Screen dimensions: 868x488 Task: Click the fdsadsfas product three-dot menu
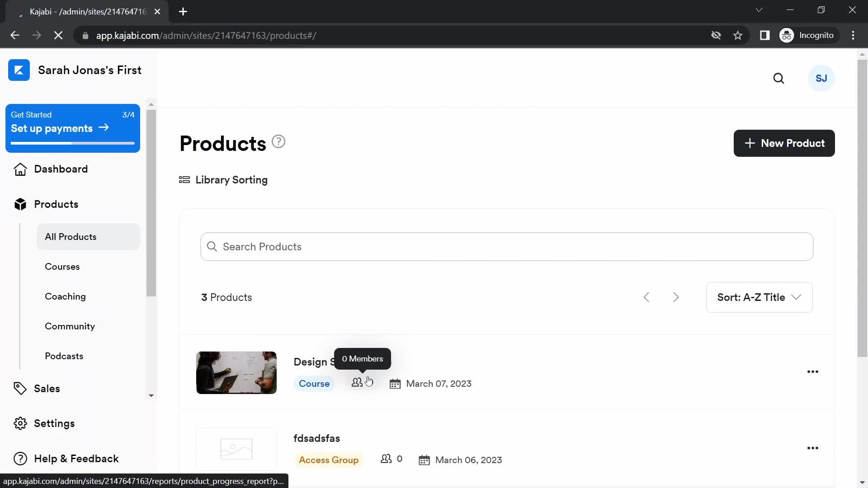click(812, 447)
